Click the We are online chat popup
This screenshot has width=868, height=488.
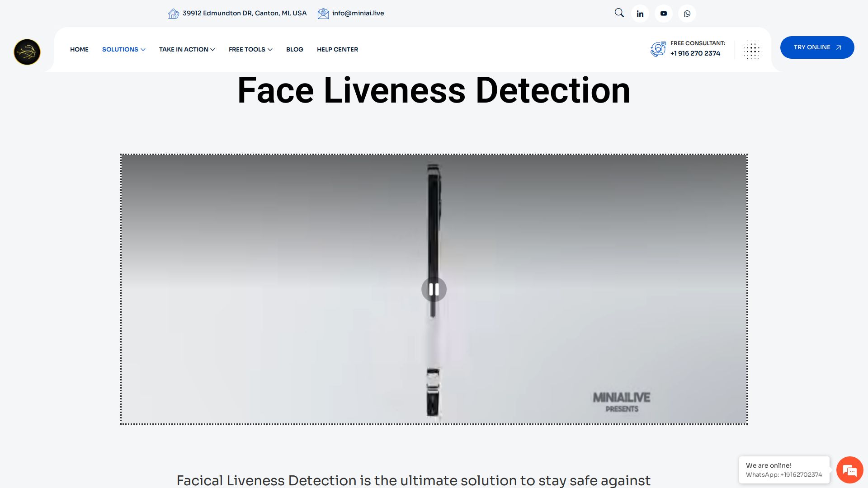coord(784,470)
